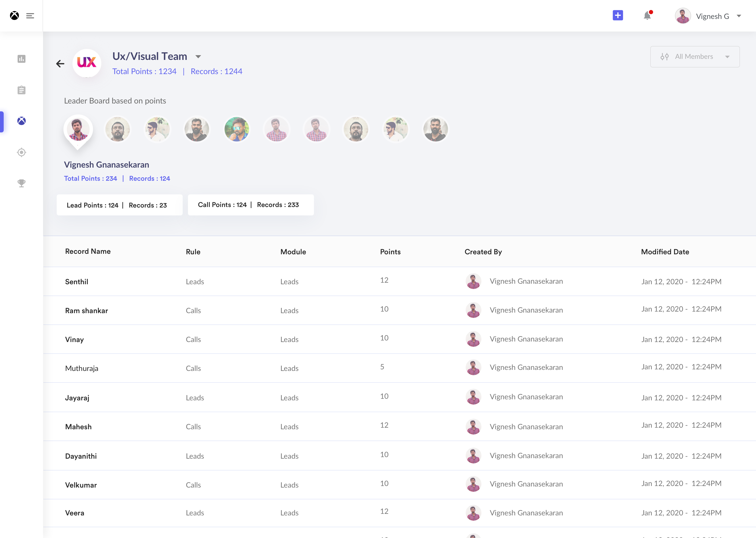
Task: Click the Call Points : 124 card
Action: [251, 205]
